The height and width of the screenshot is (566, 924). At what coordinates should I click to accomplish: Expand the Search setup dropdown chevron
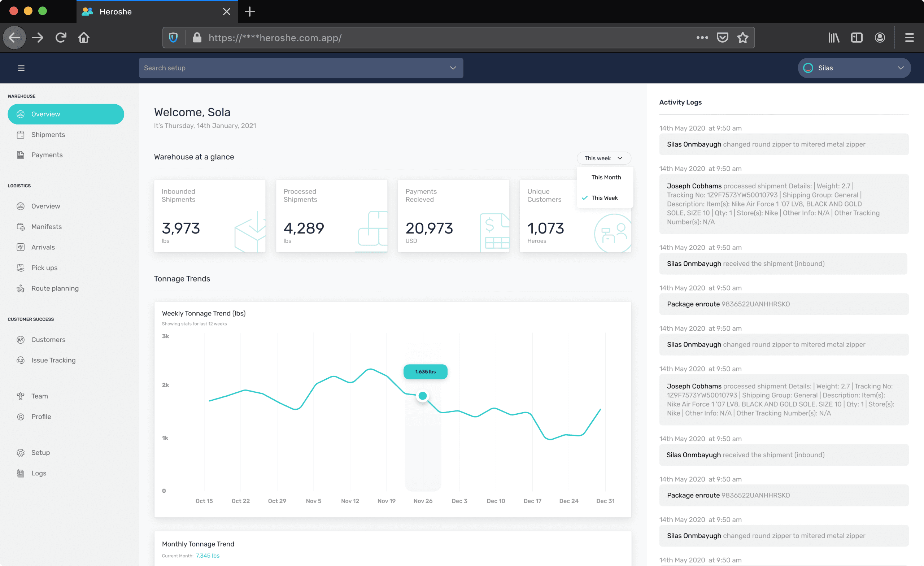click(x=453, y=68)
